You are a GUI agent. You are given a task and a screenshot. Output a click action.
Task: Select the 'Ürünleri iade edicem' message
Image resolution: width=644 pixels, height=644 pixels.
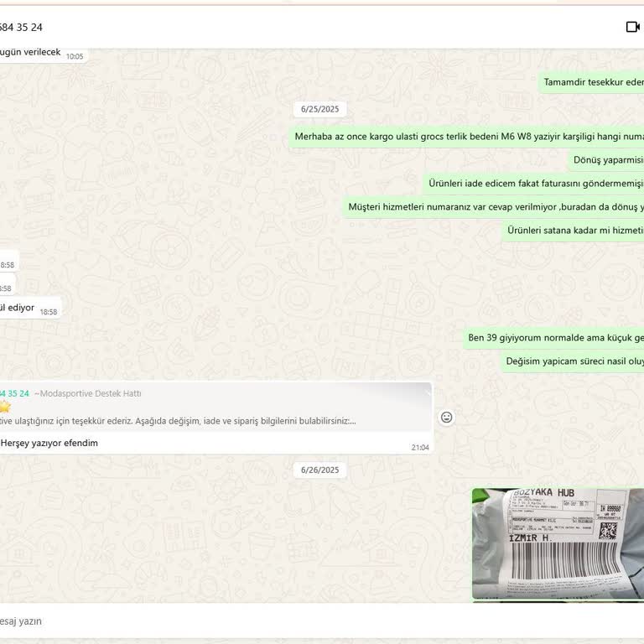coord(533,183)
